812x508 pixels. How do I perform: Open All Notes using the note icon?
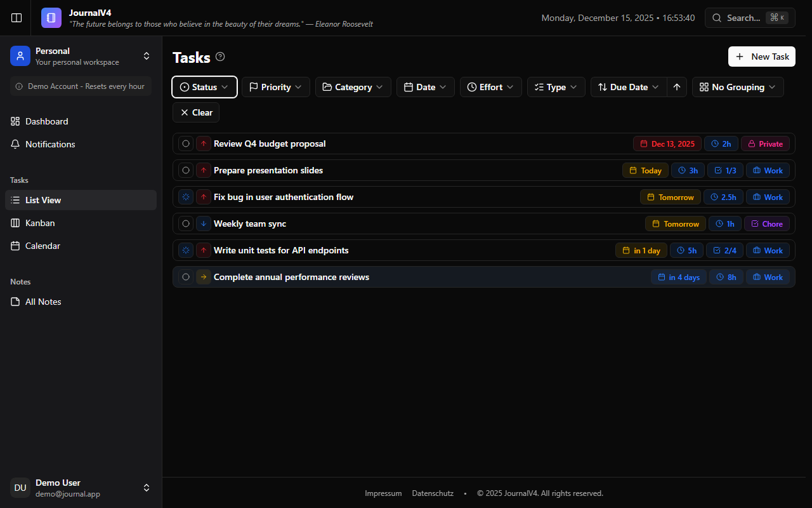pyautogui.click(x=15, y=302)
